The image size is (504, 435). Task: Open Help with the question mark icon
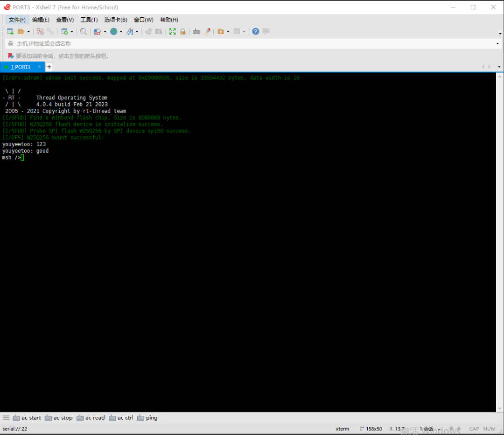[x=256, y=32]
